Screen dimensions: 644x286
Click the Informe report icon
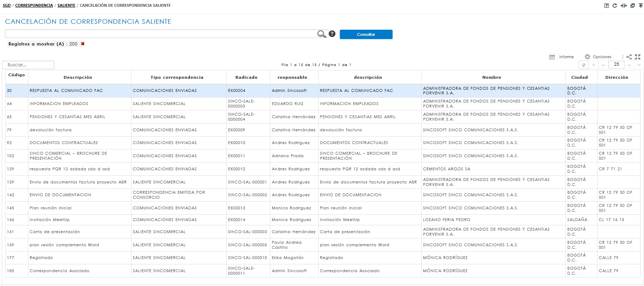552,57
